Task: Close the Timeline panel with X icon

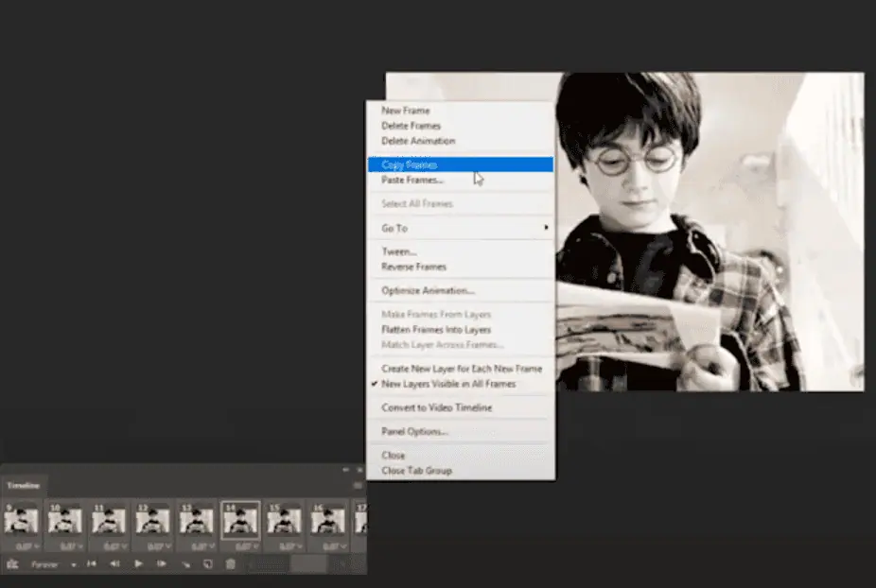Action: [359, 470]
